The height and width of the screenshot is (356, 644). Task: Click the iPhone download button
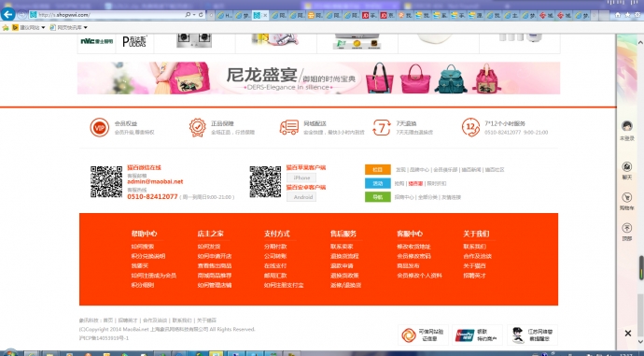tap(301, 178)
